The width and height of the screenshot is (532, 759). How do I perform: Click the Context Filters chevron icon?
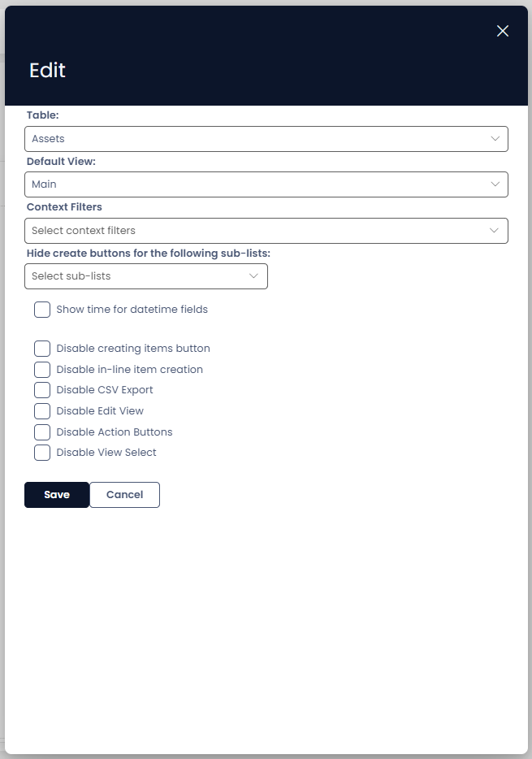point(496,231)
